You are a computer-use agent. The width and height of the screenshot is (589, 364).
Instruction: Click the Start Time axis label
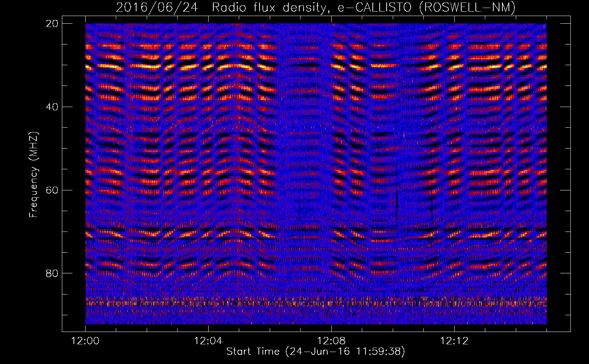pos(315,352)
